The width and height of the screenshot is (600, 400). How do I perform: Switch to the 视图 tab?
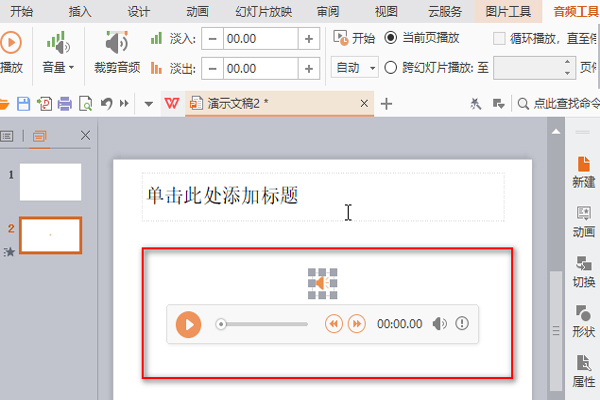click(386, 11)
